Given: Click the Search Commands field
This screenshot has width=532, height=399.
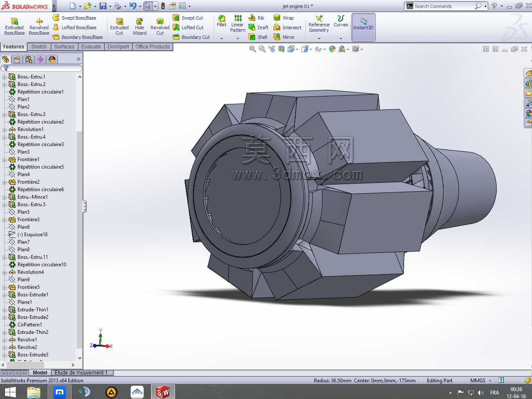Looking at the screenshot, I should click(x=444, y=6).
